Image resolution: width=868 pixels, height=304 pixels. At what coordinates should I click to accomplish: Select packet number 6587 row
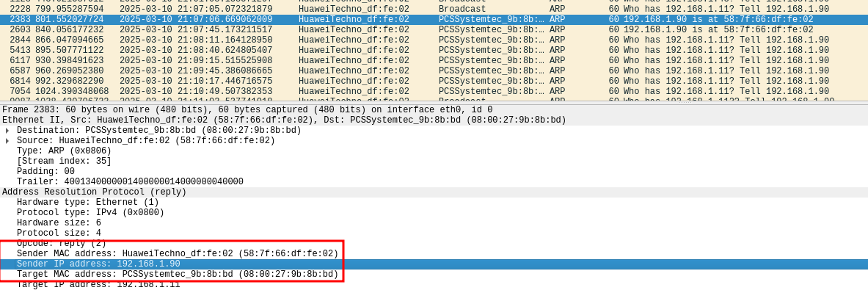coord(293,71)
